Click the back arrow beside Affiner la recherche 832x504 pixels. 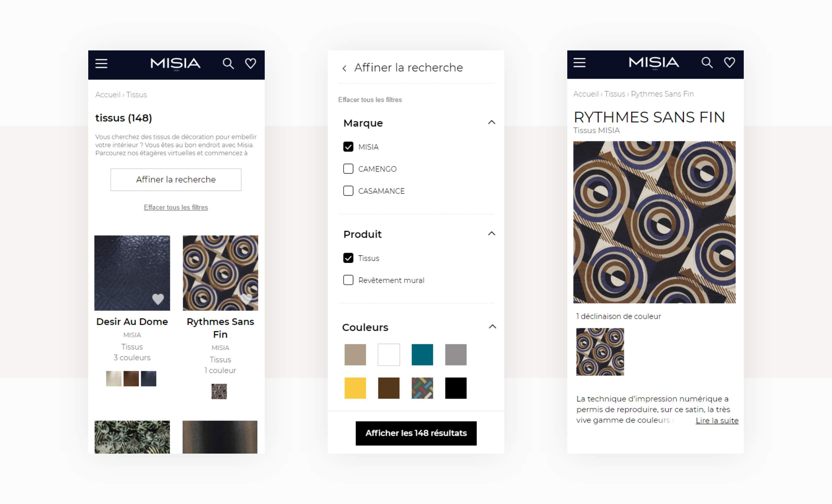(x=344, y=69)
